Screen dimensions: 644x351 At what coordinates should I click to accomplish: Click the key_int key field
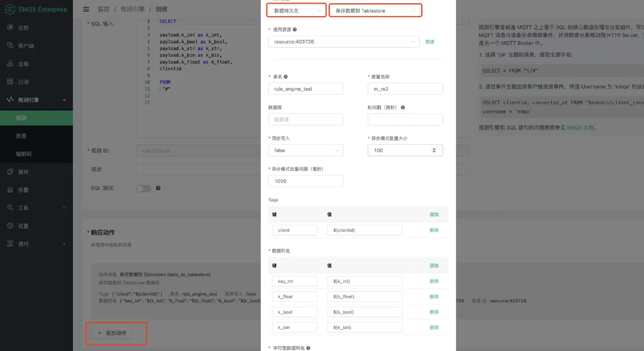[x=294, y=281]
